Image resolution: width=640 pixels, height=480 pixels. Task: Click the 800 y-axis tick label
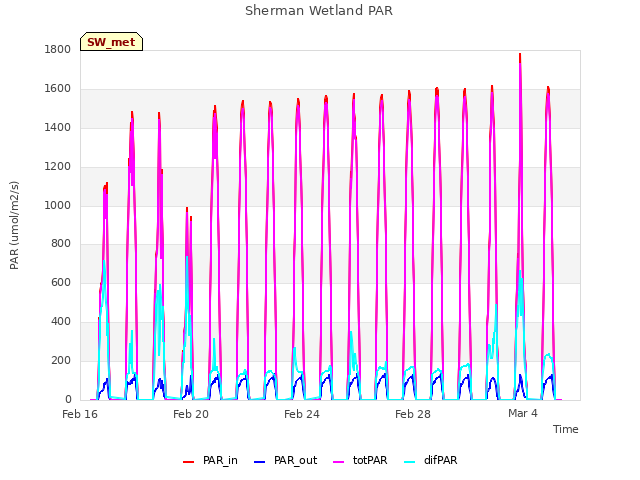point(61,244)
